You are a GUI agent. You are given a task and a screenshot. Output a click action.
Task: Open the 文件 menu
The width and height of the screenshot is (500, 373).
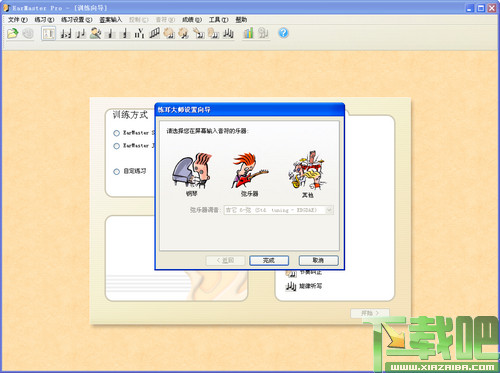point(18,20)
